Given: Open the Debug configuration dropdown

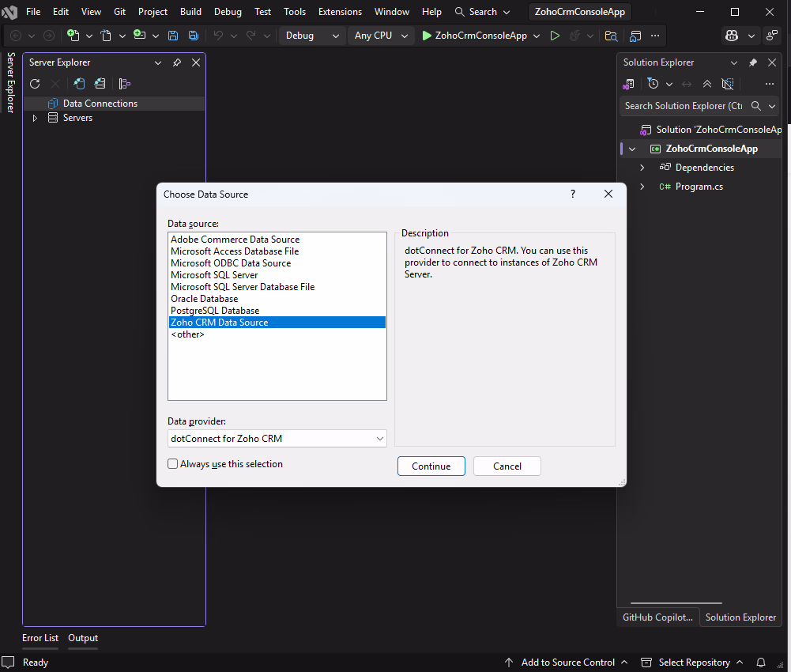Looking at the screenshot, I should pos(312,36).
